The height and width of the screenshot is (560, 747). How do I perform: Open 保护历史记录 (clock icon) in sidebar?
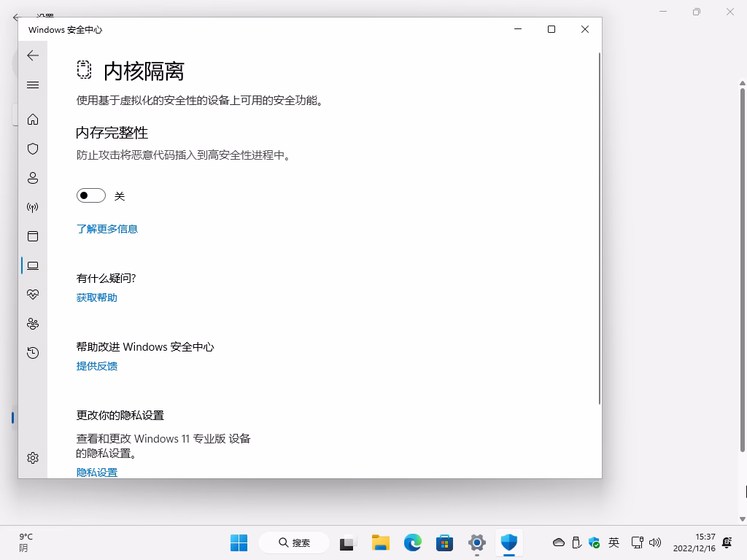(32, 352)
